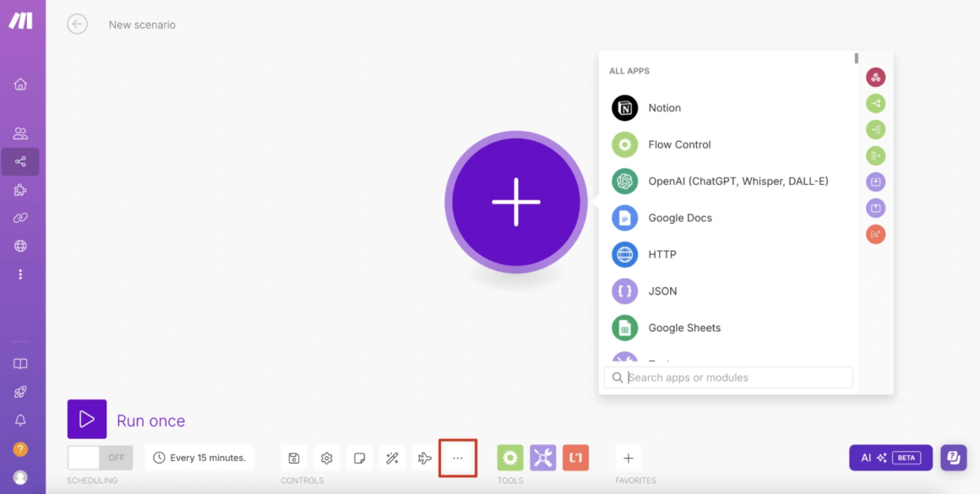
Task: Expand the sidebar more options dots
Action: point(20,274)
